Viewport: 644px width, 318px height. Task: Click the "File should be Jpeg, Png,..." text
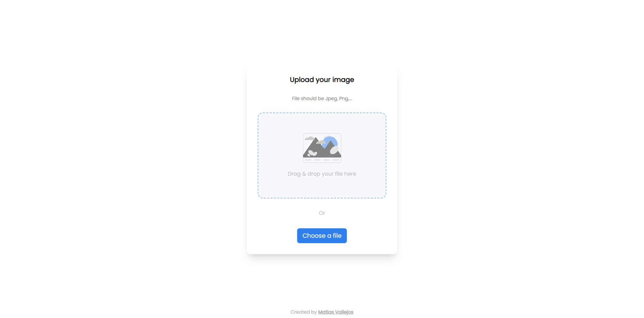pos(322,98)
